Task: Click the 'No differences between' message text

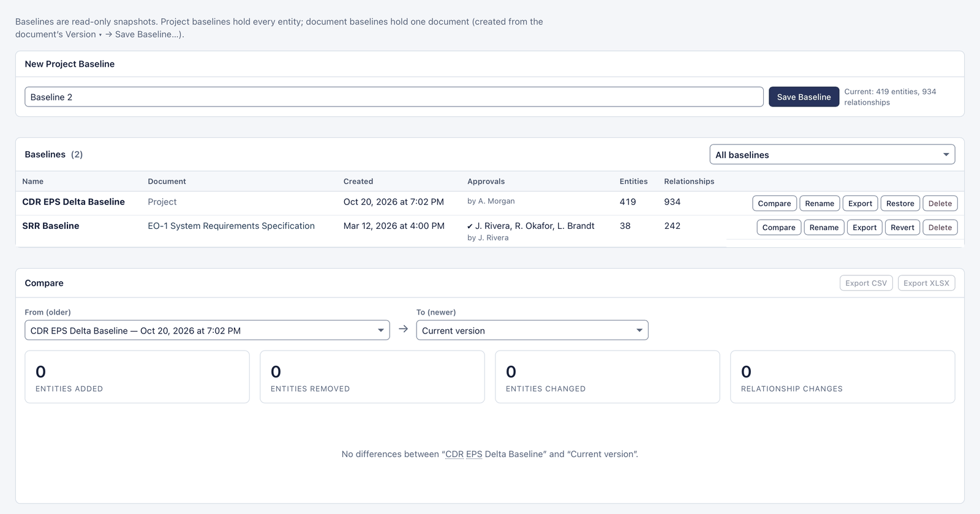Action: click(x=490, y=454)
